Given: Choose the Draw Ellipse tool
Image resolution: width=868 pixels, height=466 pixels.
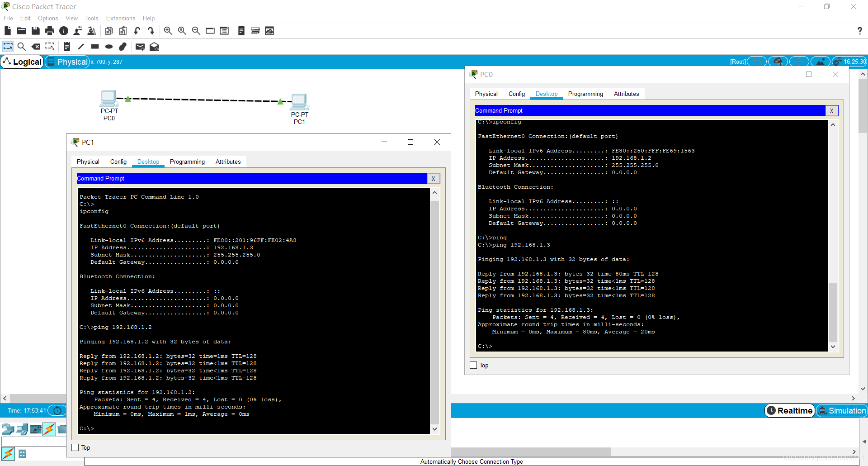Looking at the screenshot, I should click(109, 47).
